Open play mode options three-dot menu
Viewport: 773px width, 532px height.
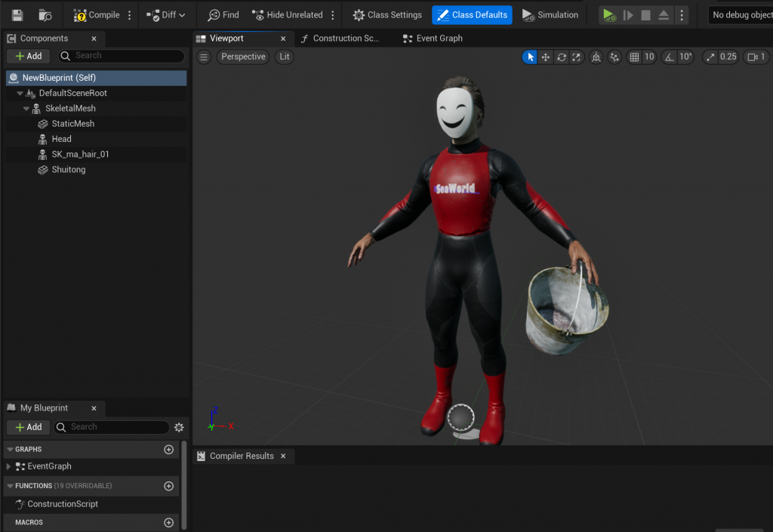coord(682,15)
